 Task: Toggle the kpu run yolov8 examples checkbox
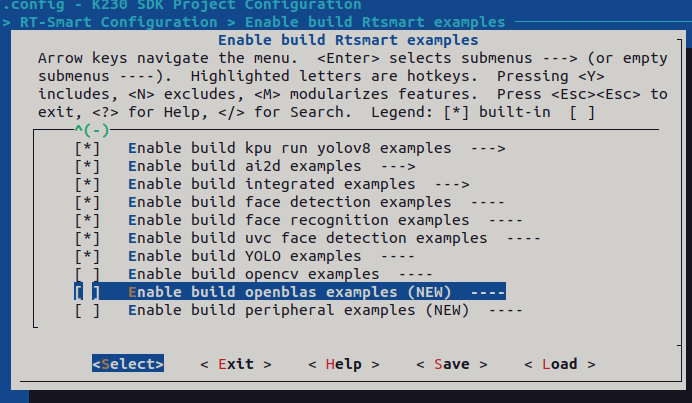(87, 148)
